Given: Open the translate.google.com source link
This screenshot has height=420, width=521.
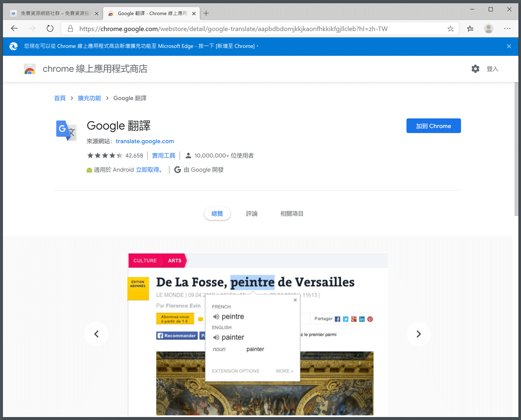Looking at the screenshot, I should (145, 141).
